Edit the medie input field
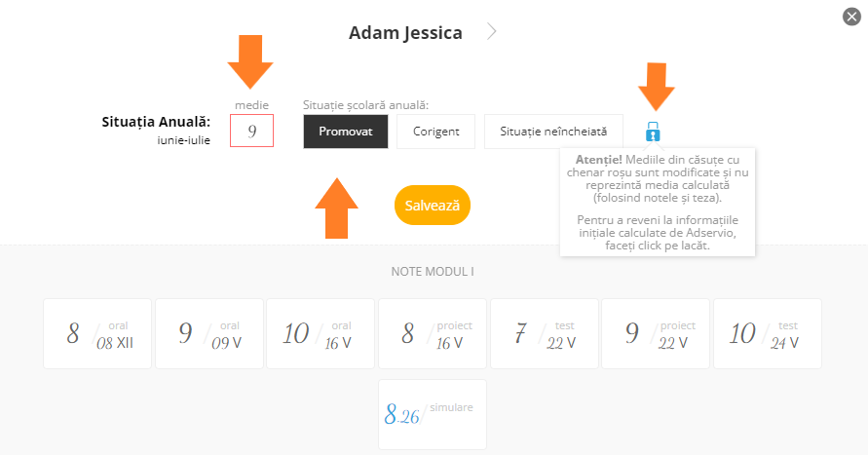 [x=252, y=131]
